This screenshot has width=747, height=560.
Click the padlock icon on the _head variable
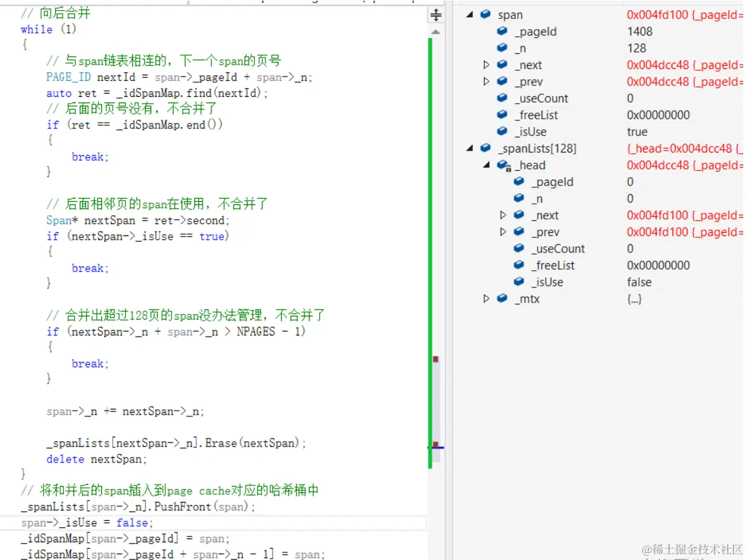[508, 166]
